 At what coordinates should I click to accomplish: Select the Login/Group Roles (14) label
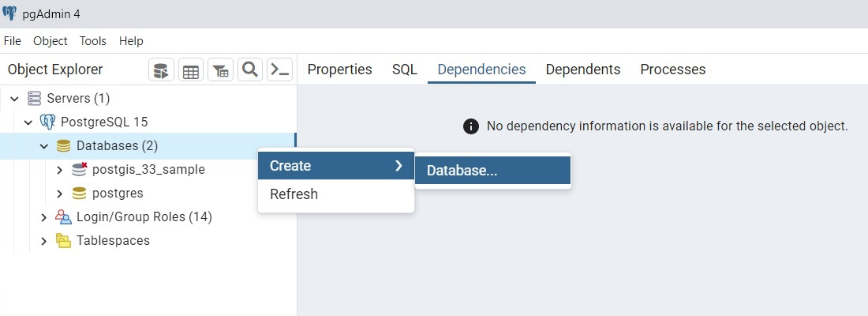144,216
